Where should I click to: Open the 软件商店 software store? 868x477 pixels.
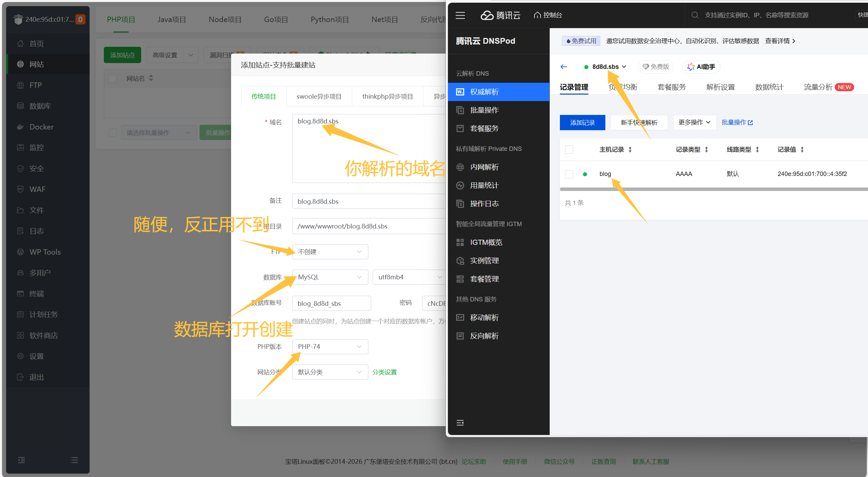43,335
